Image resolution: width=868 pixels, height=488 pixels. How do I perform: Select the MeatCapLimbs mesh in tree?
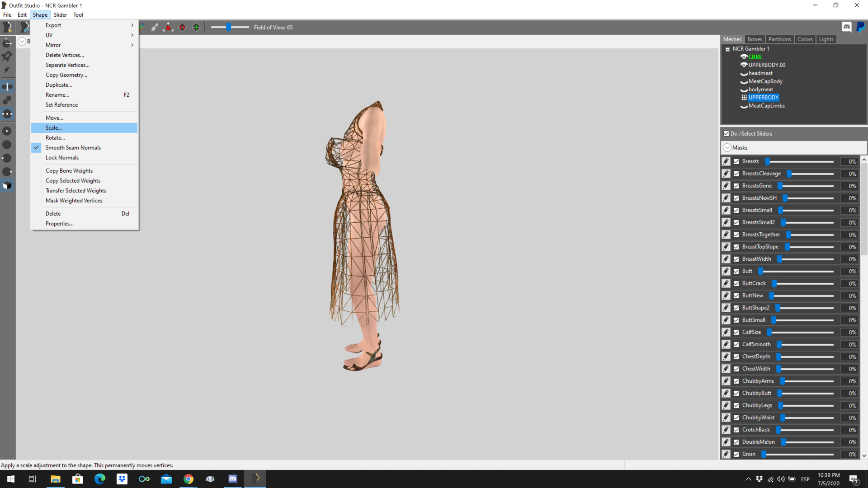point(766,106)
